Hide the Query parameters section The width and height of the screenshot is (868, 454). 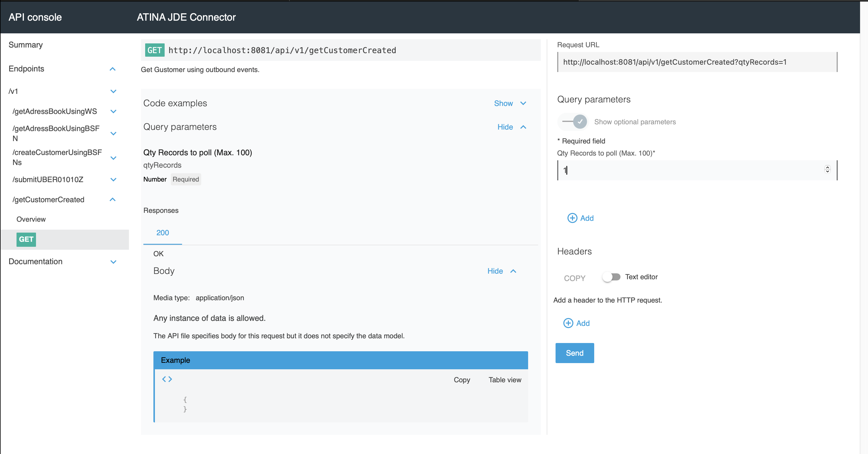pos(511,127)
